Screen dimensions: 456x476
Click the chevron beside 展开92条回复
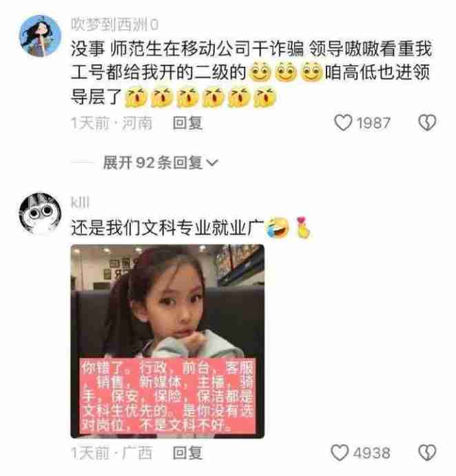point(212,163)
